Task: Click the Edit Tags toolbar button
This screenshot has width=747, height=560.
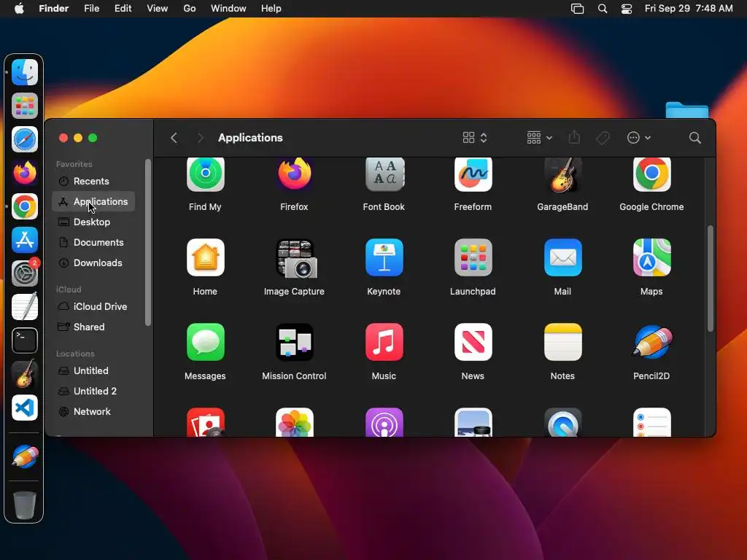Action: [603, 138]
